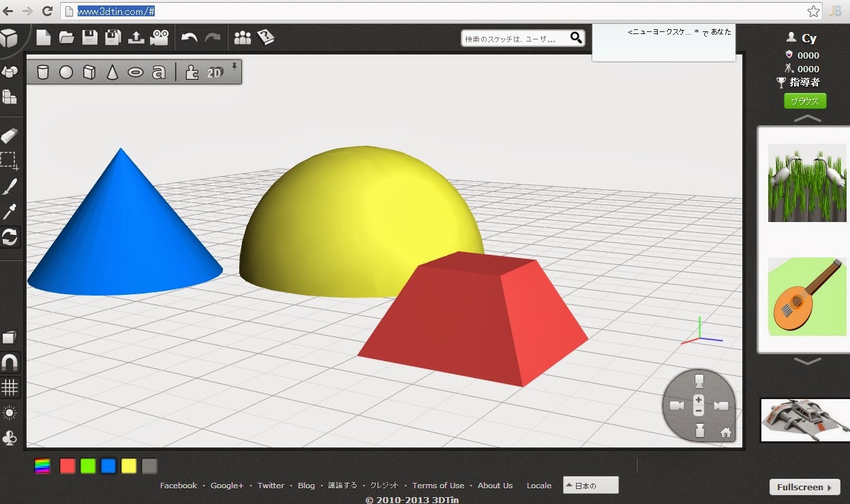Toggle the grid display

click(11, 387)
